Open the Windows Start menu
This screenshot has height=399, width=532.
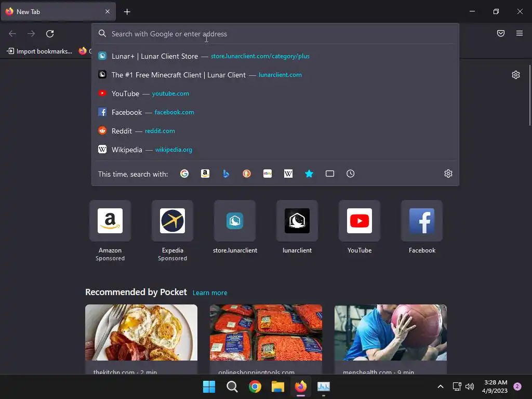(x=209, y=387)
